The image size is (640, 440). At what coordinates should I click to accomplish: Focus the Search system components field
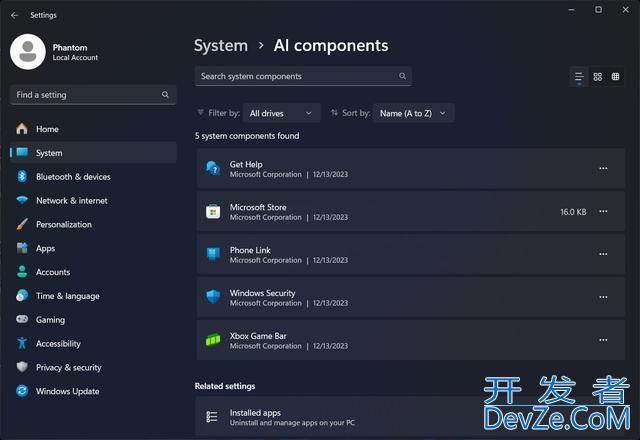[x=303, y=76]
